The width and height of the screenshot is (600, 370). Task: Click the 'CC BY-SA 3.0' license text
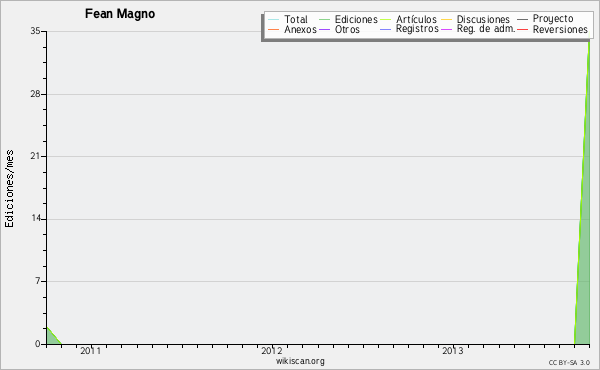click(x=569, y=363)
